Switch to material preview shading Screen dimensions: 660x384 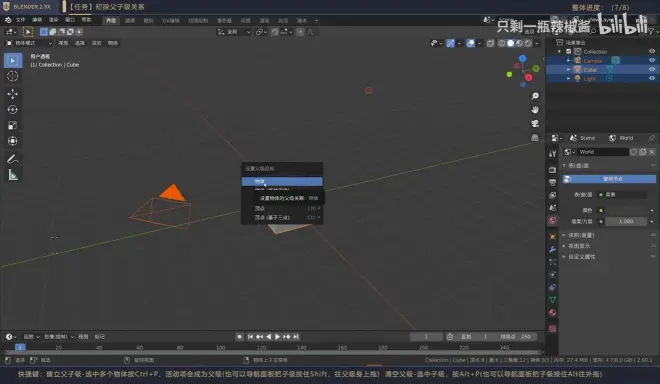point(519,43)
